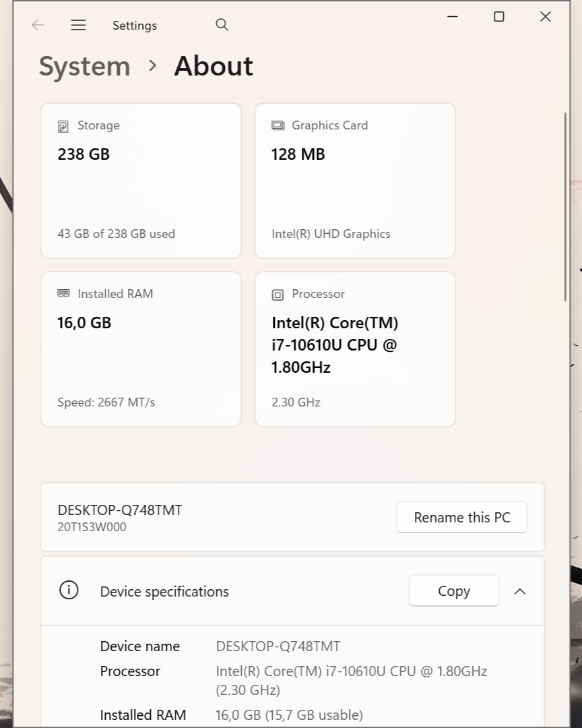Viewport: 582px width, 728px height.
Task: Click the Processor chip icon
Action: (x=278, y=295)
